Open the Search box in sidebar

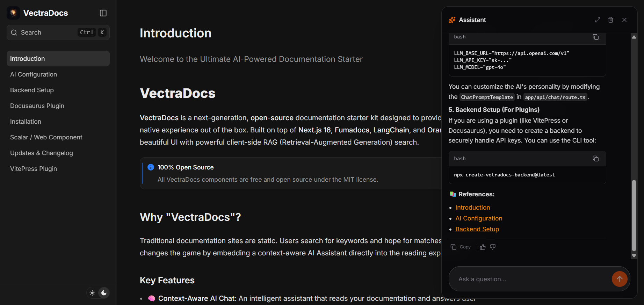point(58,32)
